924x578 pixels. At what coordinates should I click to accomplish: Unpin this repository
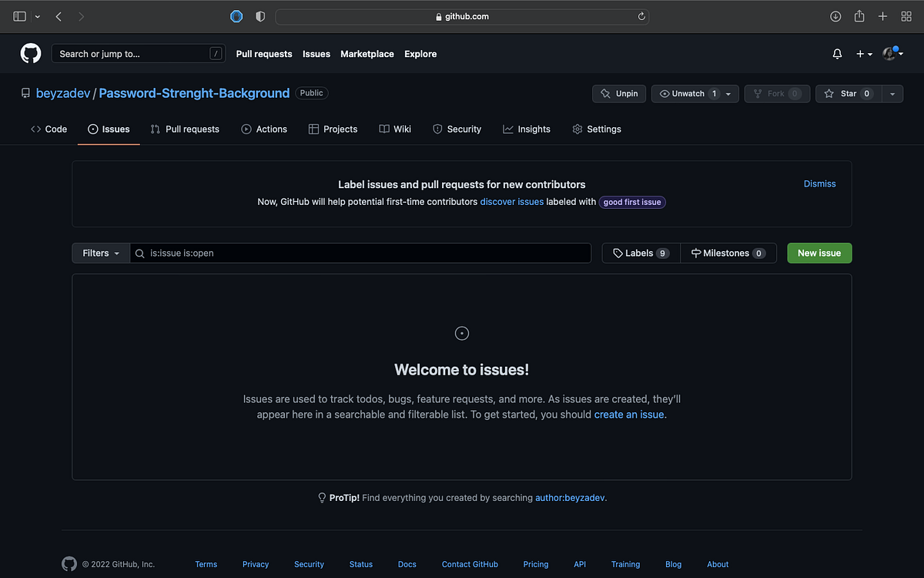click(618, 93)
